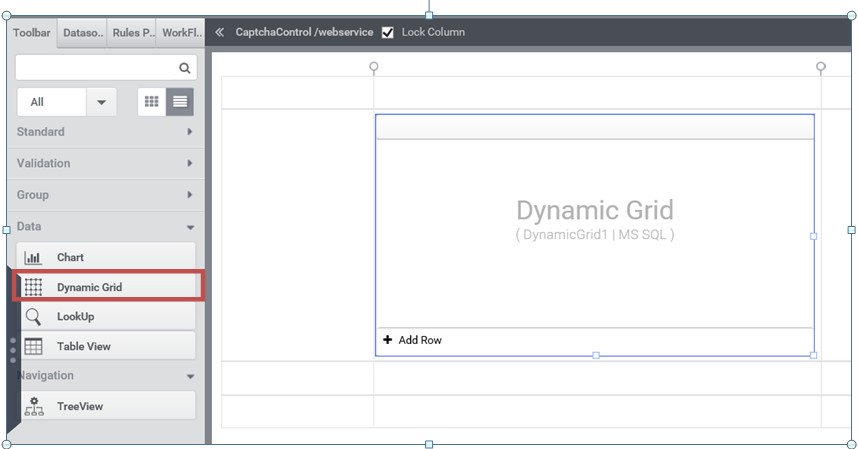This screenshot has width=858, height=449.
Task: Expand the Validation section
Action: [x=106, y=163]
